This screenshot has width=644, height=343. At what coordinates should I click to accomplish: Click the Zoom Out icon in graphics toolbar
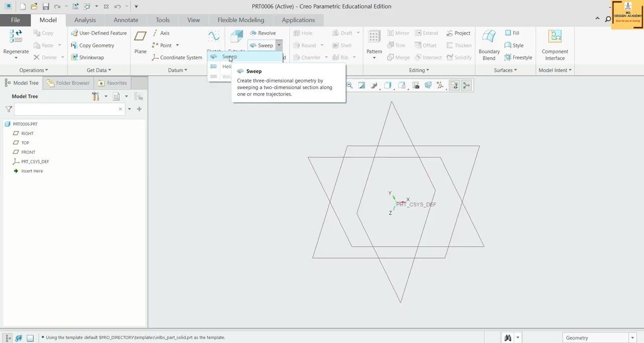point(349,85)
